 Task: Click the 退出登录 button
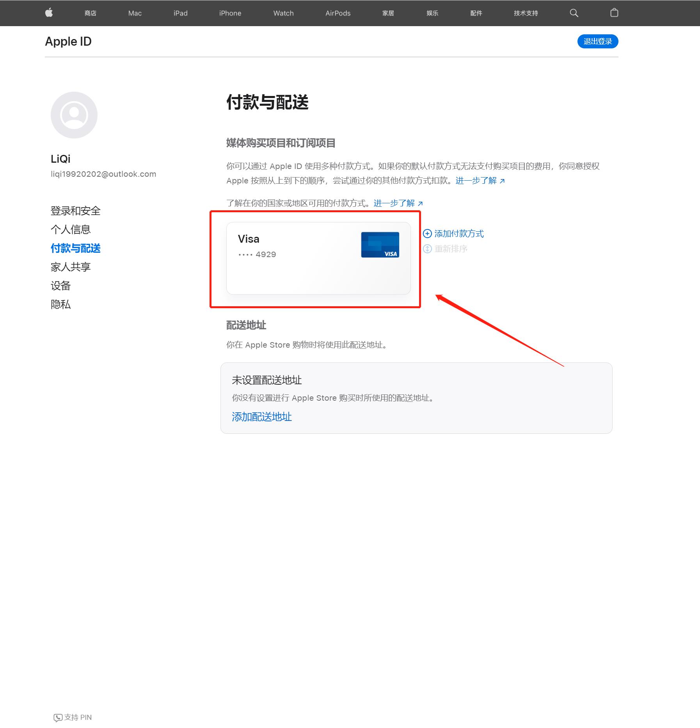pyautogui.click(x=598, y=41)
